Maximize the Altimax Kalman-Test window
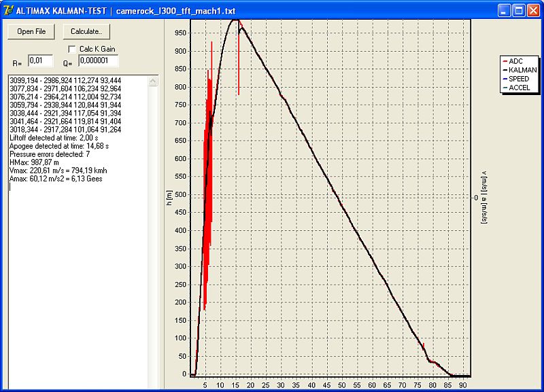 (x=518, y=11)
